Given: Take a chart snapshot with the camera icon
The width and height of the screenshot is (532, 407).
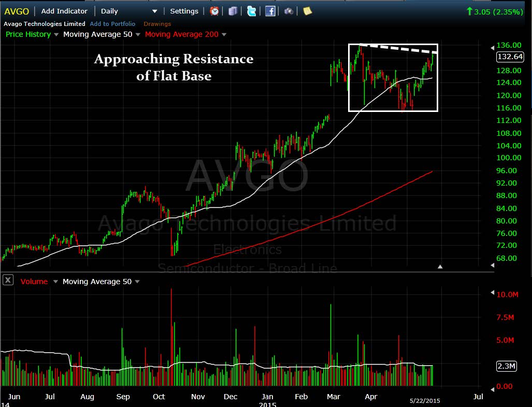Looking at the screenshot, I should tap(289, 11).
